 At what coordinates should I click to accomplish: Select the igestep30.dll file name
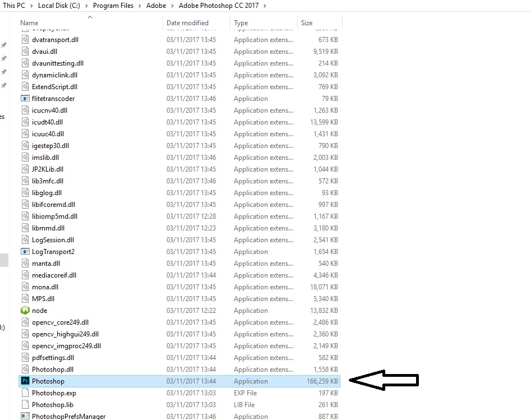(x=50, y=146)
